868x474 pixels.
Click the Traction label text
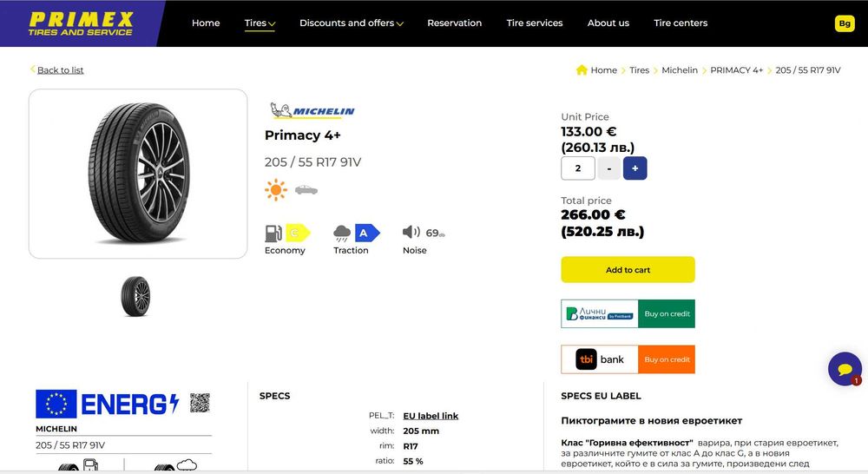(x=351, y=250)
